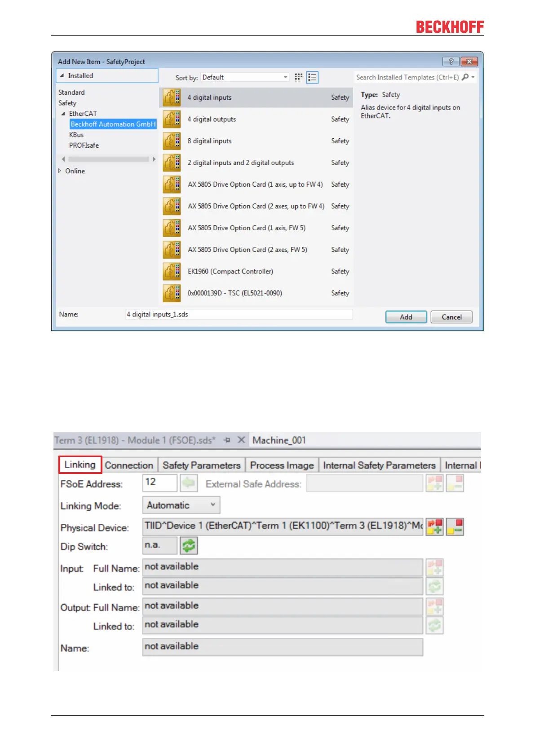Image resolution: width=535 pixels, height=756 pixels.
Task: Close the Term 3 (EL1918) document tab
Action: [x=241, y=440]
